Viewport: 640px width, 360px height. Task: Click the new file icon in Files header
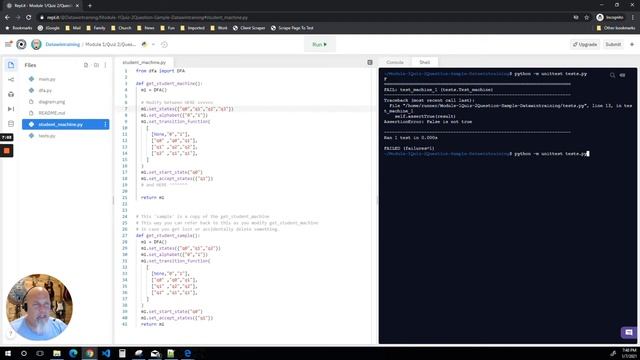[86, 65]
